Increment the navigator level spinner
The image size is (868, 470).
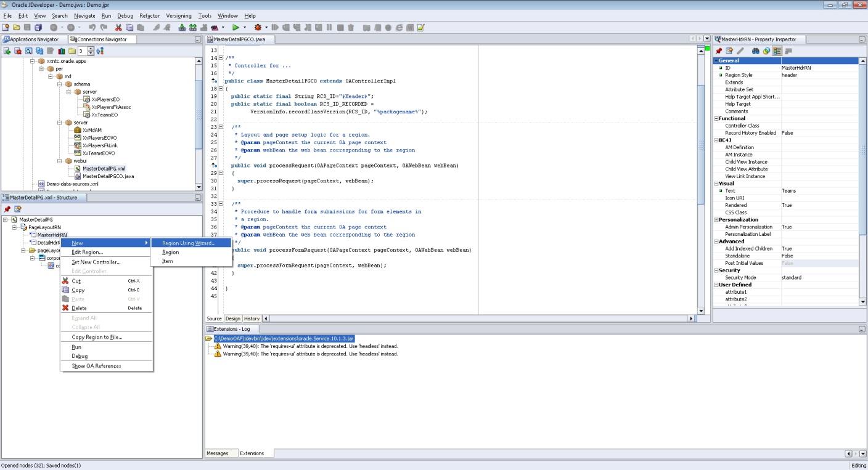[x=91, y=49]
